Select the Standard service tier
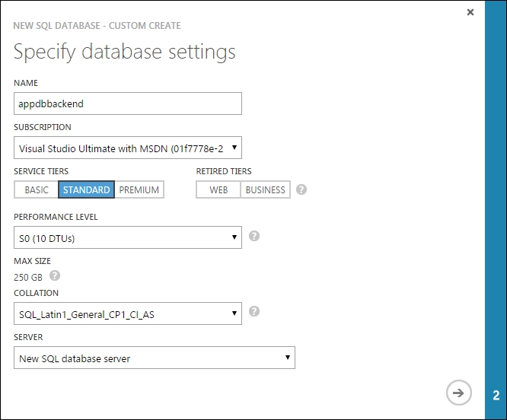 pos(86,189)
